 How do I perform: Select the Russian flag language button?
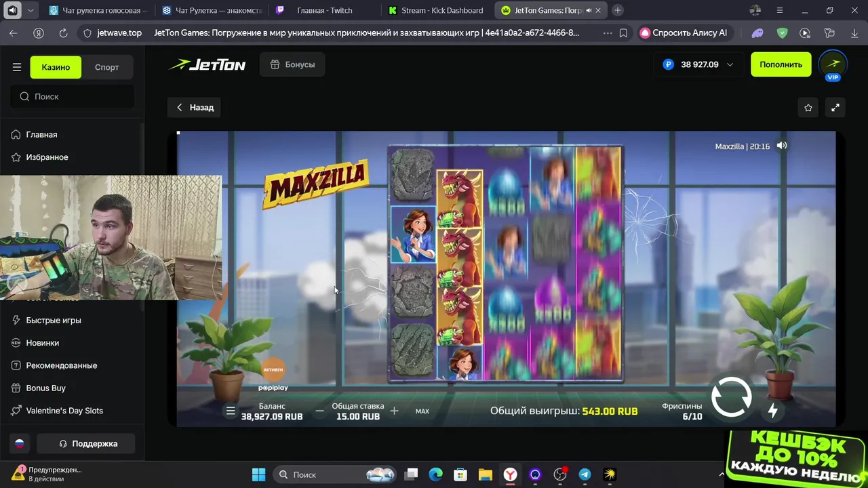tap(20, 443)
